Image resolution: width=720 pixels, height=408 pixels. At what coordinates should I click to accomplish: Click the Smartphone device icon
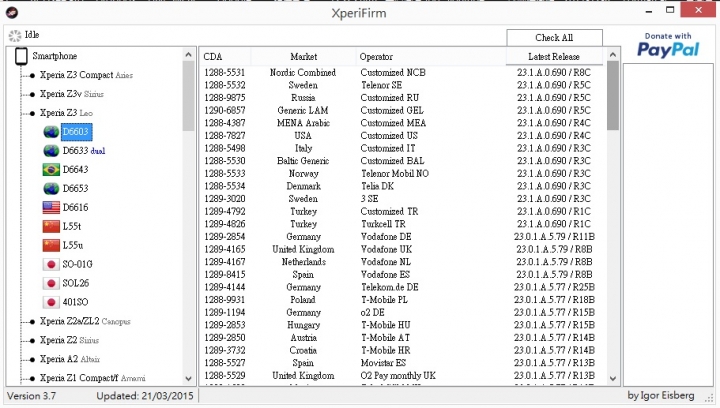(21, 56)
